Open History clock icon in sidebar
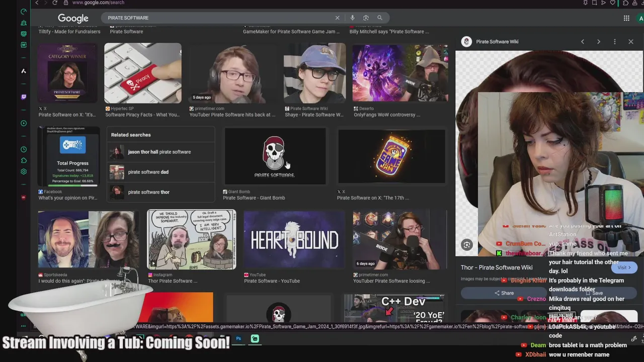Screen dimensions: 644x362 [x=24, y=149]
